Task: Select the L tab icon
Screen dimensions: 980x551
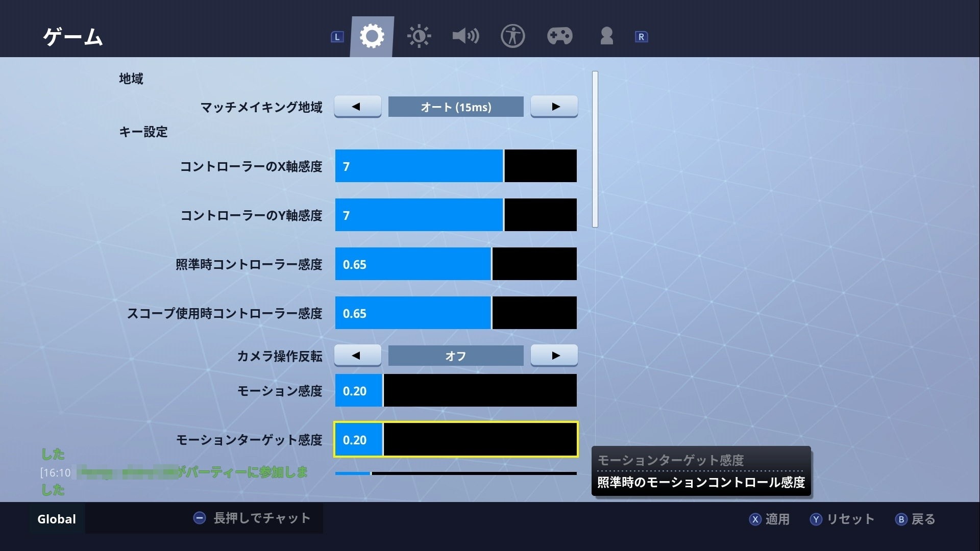Action: (x=335, y=36)
